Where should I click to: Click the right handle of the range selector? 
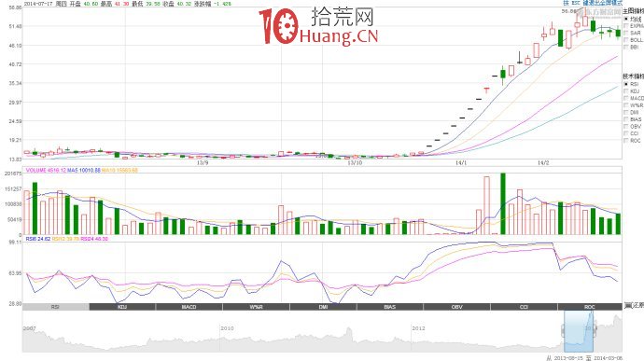595,330
